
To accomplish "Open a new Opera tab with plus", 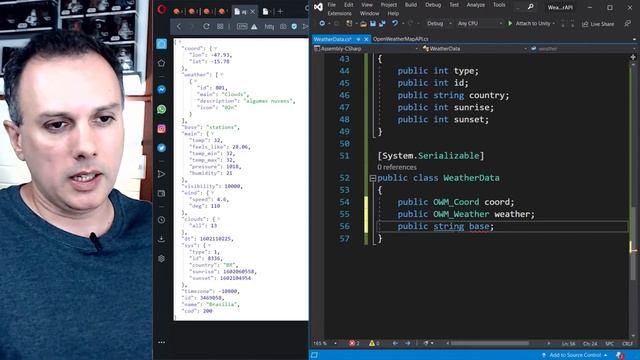I will (280, 11).
